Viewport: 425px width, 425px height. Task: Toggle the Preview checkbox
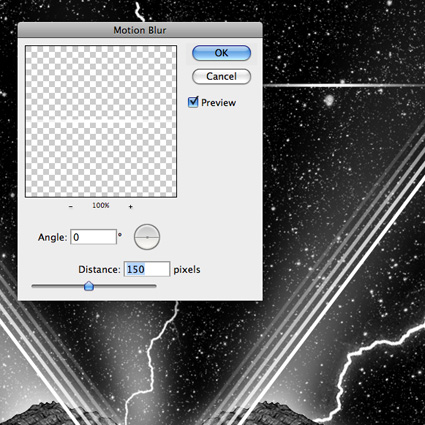coord(193,102)
